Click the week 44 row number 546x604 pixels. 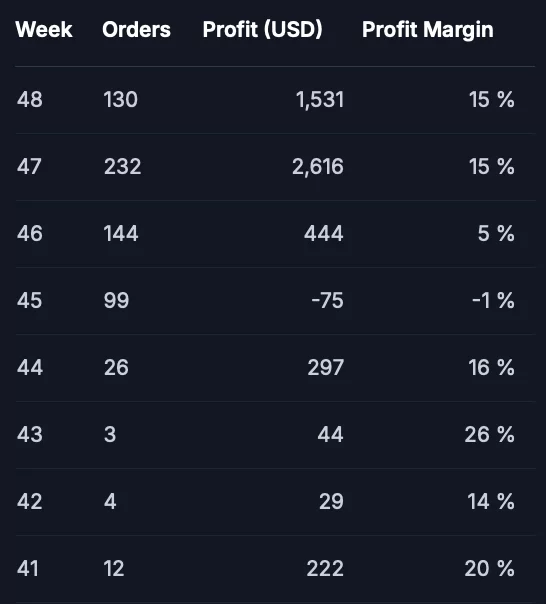point(30,367)
